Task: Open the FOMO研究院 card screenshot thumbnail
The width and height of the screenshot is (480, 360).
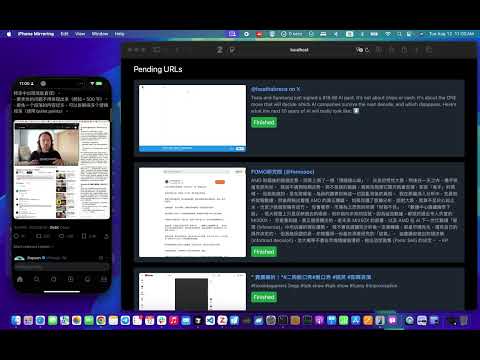Action: tap(192, 212)
